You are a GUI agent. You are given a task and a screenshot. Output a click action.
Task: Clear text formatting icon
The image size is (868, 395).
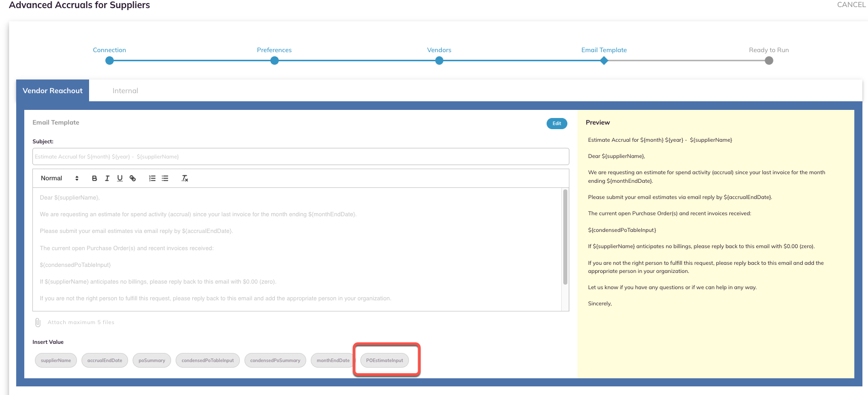pyautogui.click(x=185, y=178)
